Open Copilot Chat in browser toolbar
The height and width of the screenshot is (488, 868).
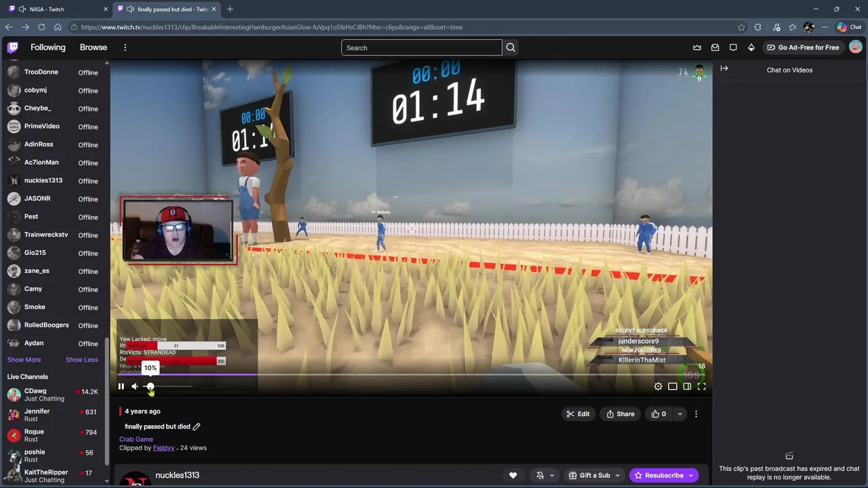pos(849,27)
